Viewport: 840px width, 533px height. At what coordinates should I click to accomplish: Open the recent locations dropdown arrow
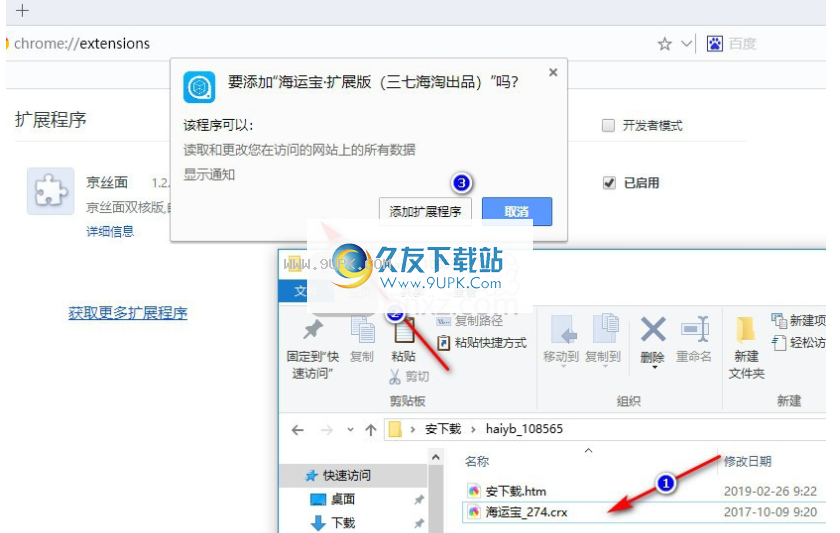click(x=350, y=429)
